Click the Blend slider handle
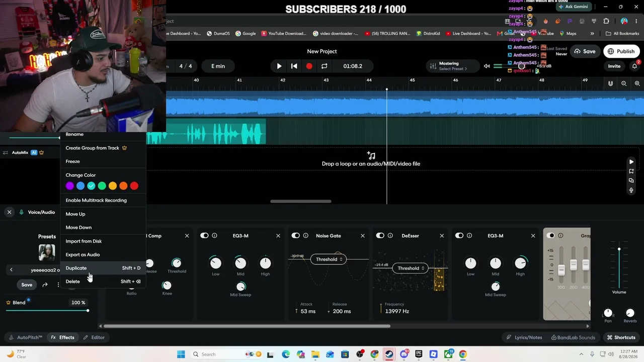 point(88,310)
